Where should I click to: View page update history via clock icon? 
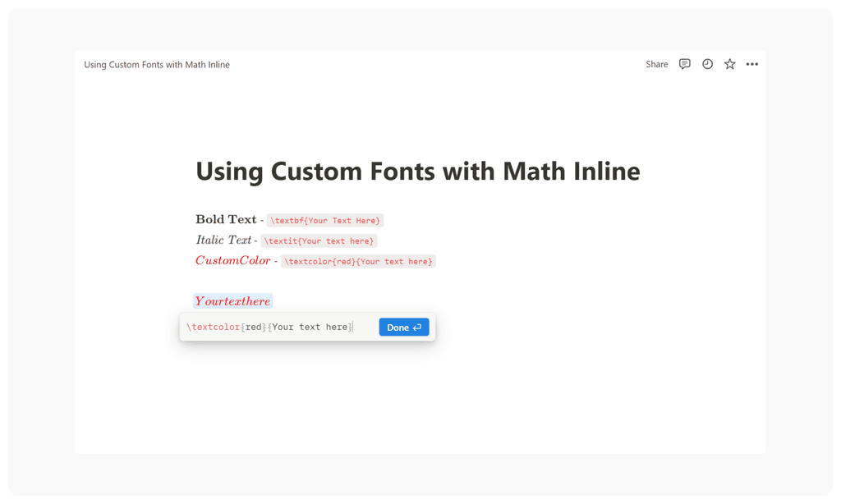(707, 64)
